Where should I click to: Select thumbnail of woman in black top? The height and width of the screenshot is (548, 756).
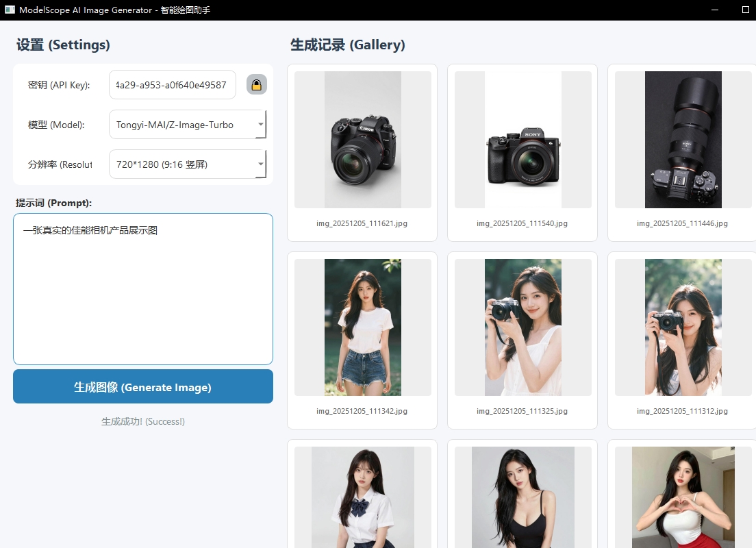tap(522, 498)
